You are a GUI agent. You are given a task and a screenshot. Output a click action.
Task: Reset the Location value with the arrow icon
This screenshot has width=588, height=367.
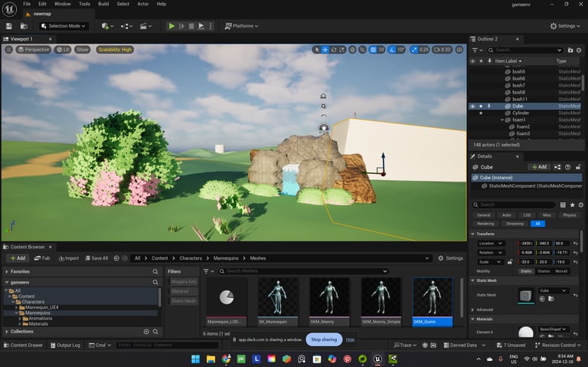coord(577,243)
